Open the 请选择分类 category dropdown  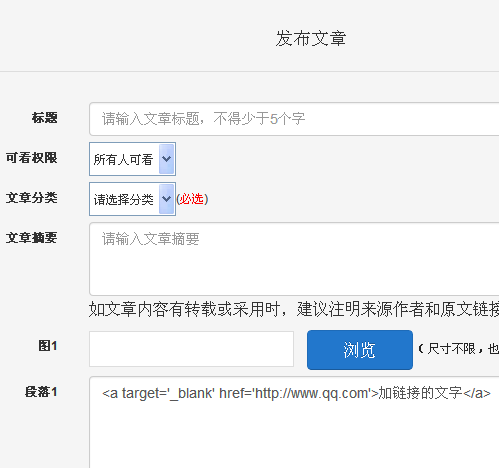[132, 199]
